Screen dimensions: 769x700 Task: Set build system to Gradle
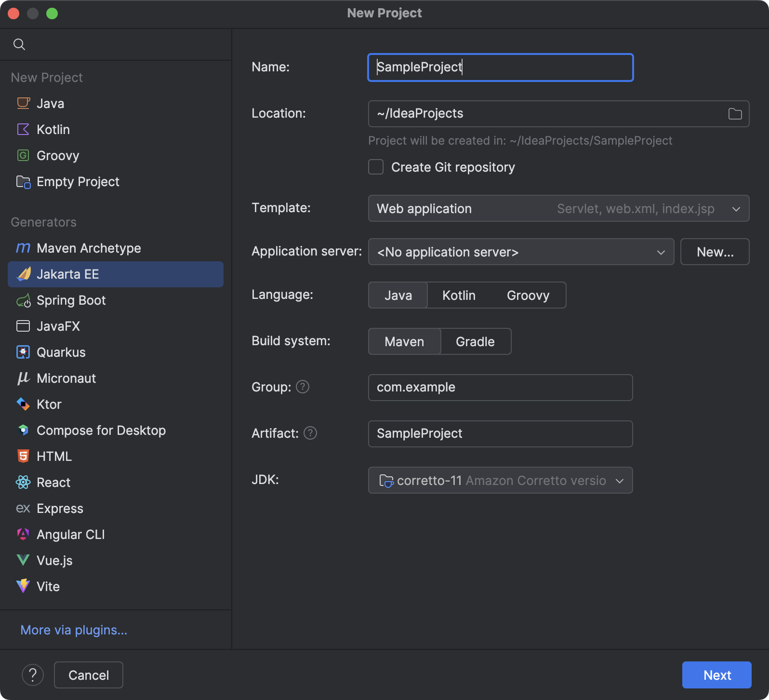tap(475, 341)
